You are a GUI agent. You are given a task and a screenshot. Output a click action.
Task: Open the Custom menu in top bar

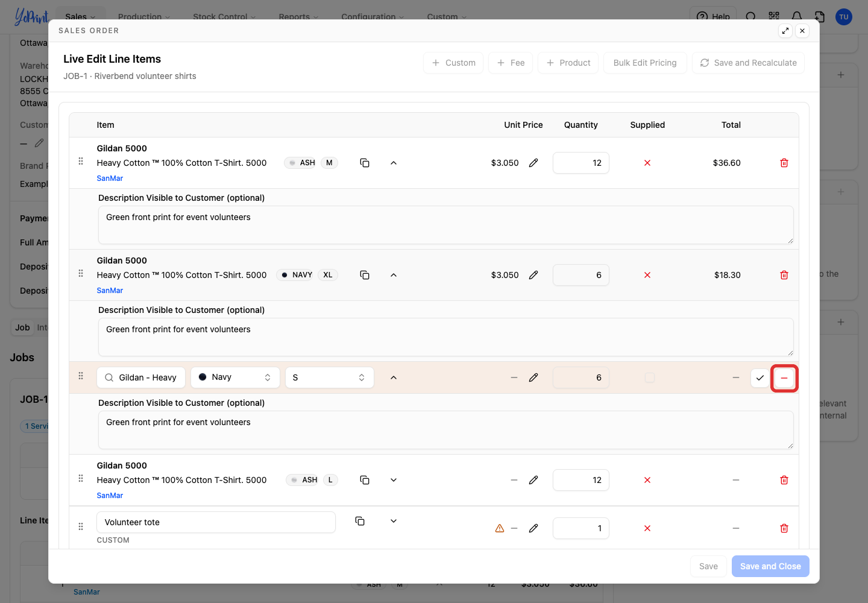click(x=447, y=16)
